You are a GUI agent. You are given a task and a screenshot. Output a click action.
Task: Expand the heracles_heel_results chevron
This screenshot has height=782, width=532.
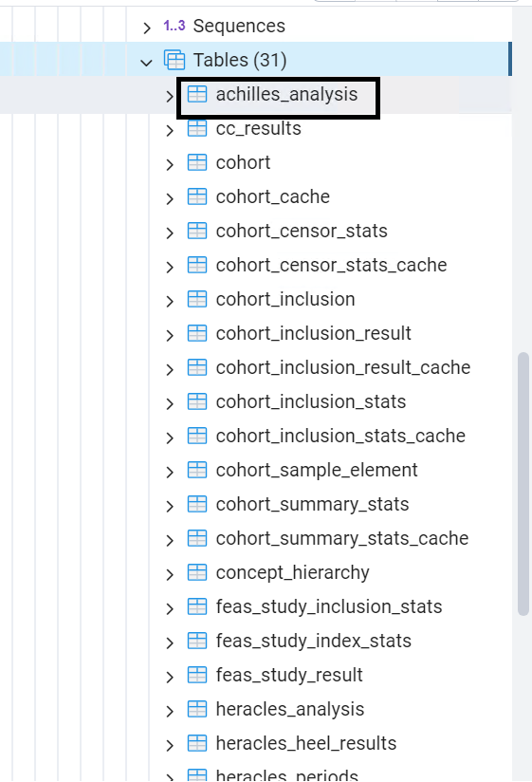170,745
